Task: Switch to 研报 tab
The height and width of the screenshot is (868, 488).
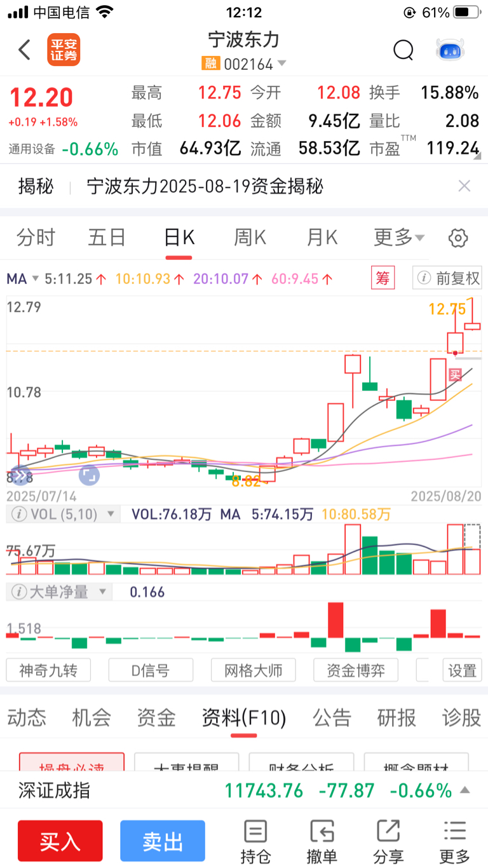Action: click(x=396, y=718)
